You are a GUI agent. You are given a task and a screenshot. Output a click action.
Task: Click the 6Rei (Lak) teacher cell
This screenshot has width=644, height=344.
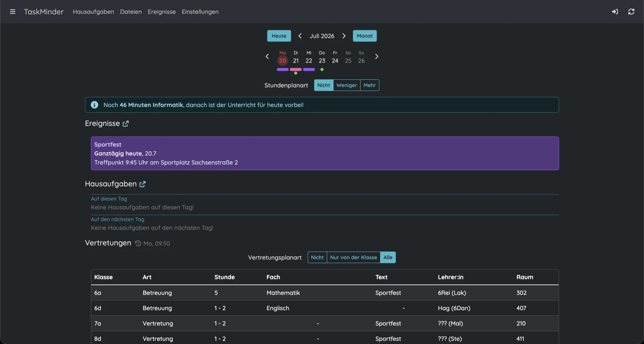pos(452,293)
